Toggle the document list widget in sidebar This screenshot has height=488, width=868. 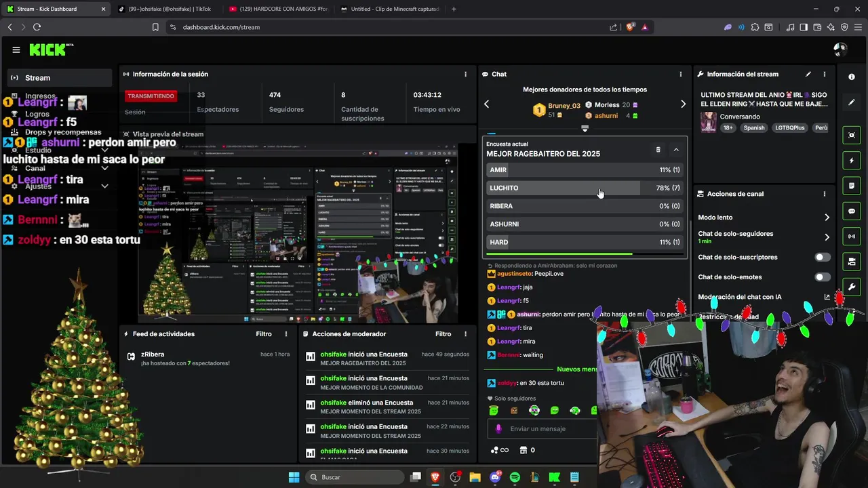point(852,186)
